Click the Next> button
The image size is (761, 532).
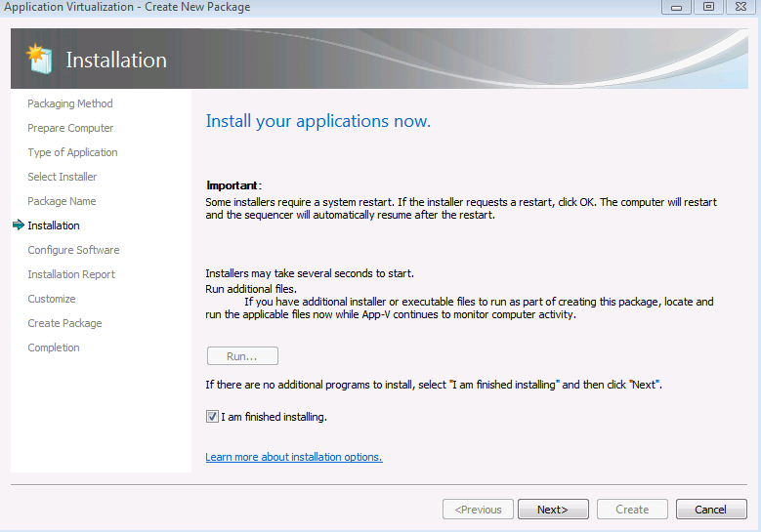(x=553, y=510)
